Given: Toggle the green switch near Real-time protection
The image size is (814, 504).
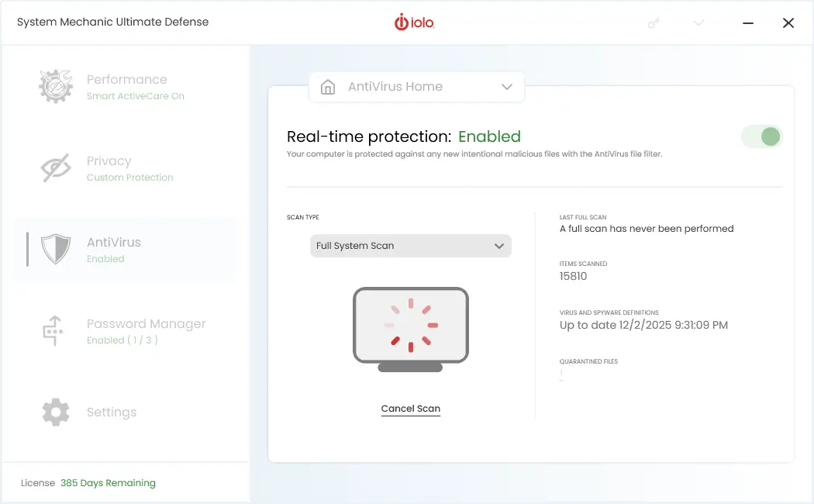Looking at the screenshot, I should [761, 136].
